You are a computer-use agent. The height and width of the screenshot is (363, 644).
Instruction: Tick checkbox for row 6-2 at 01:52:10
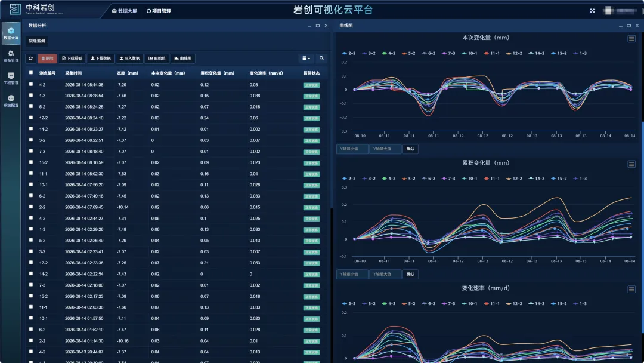(x=31, y=330)
